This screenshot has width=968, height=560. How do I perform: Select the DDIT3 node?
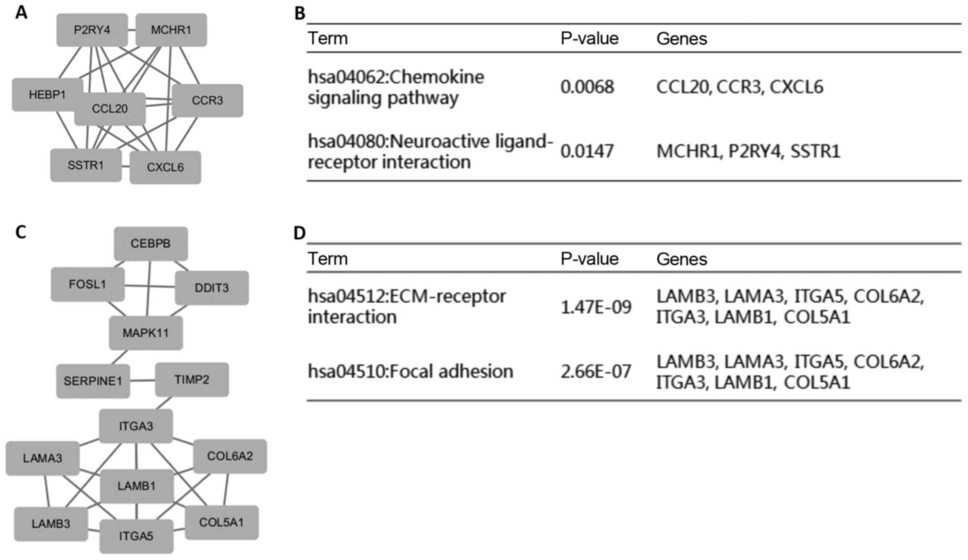212,288
